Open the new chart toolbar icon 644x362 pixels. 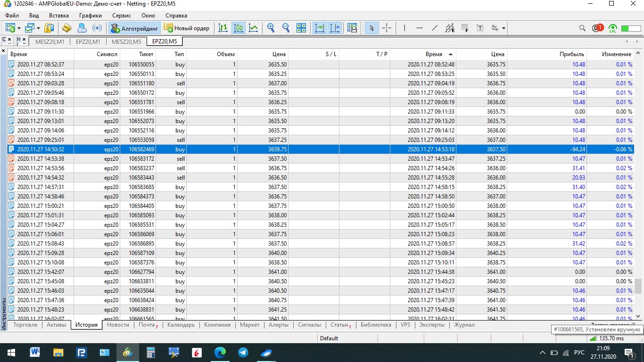pos(10,28)
